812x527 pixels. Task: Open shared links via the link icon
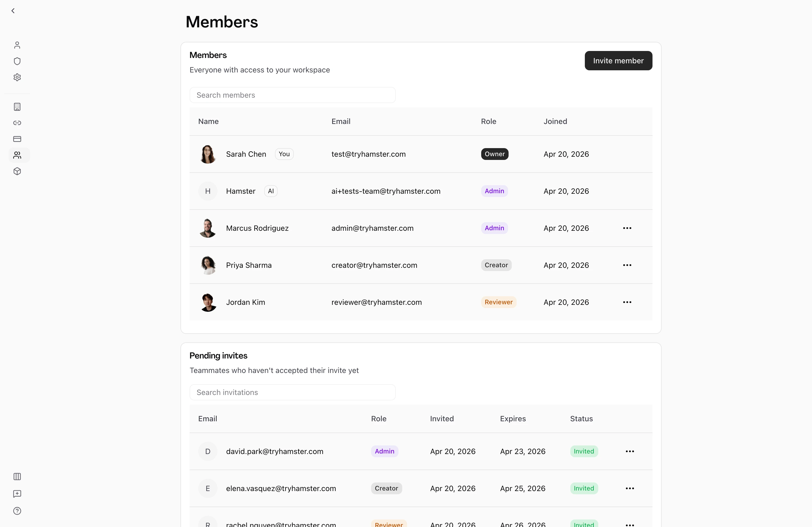(x=17, y=123)
